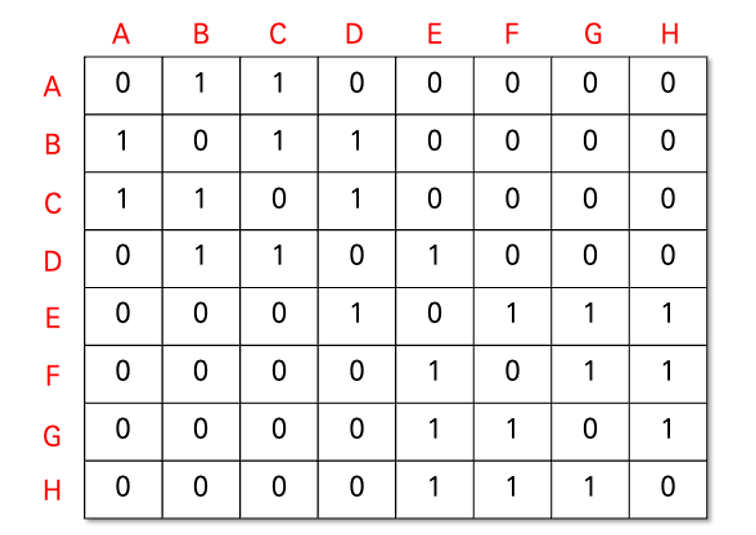Click the red column header A
Image resolution: width=756 pixels, height=535 pixels.
click(121, 35)
